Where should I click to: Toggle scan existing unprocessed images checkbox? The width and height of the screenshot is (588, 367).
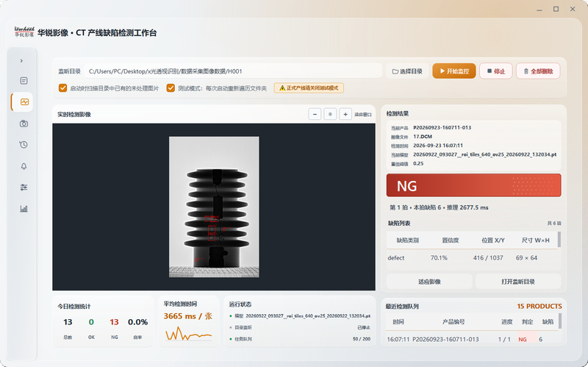coord(62,88)
